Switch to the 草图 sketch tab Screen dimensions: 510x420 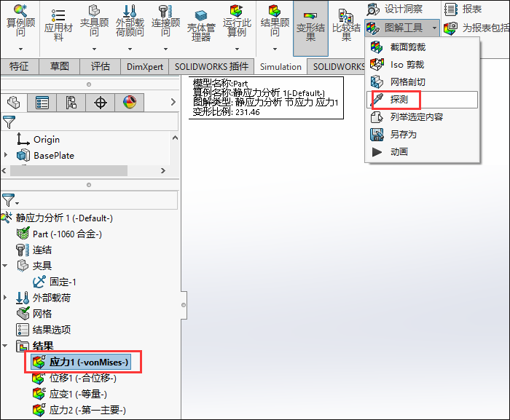tap(59, 67)
